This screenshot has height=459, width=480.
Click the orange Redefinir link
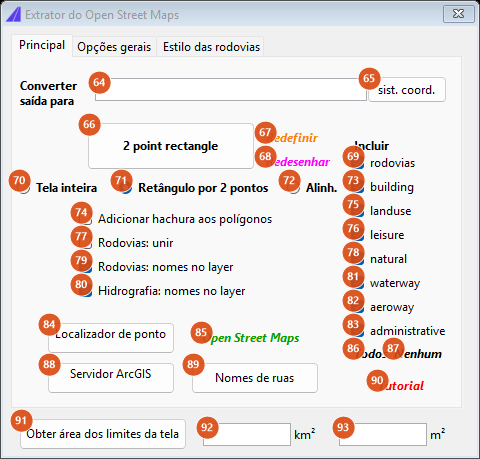click(x=293, y=138)
